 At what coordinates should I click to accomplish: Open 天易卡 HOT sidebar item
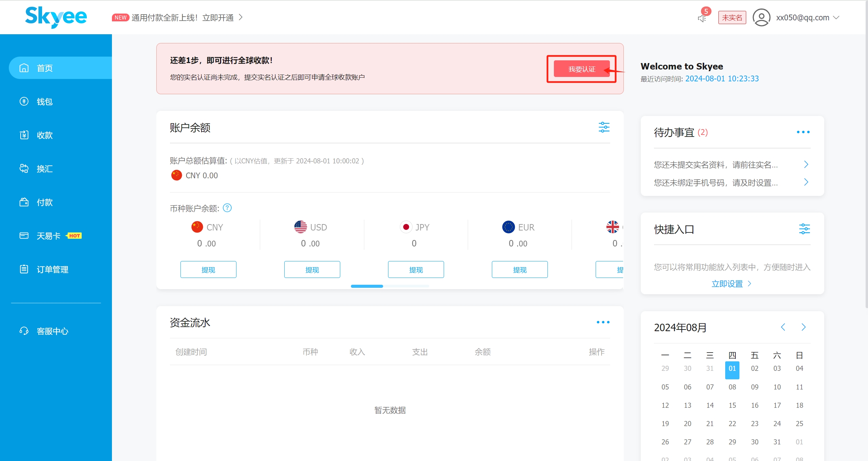coord(49,236)
